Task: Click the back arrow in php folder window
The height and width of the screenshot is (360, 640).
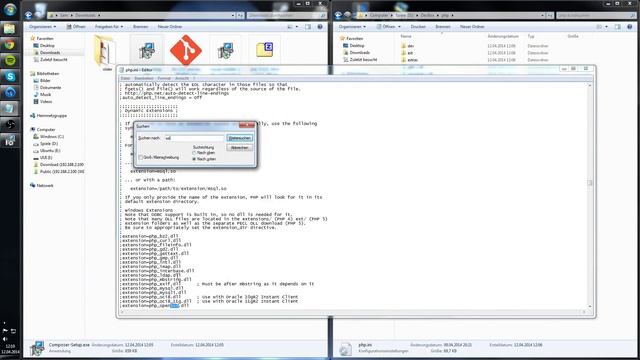Action: (338, 15)
